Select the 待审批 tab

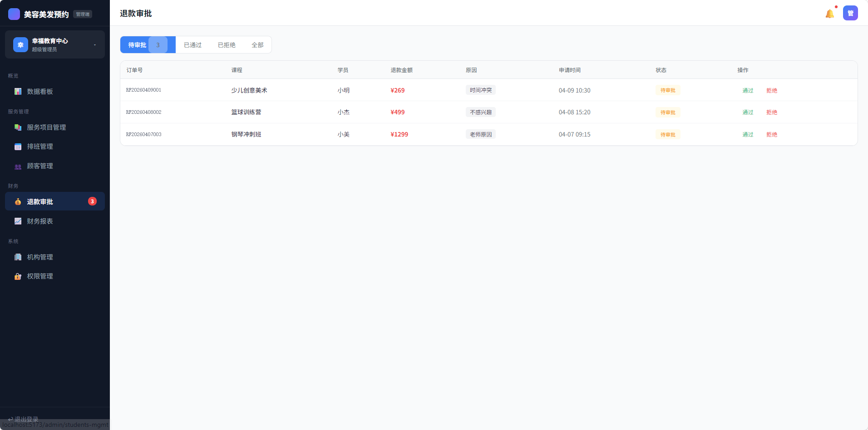(138, 45)
